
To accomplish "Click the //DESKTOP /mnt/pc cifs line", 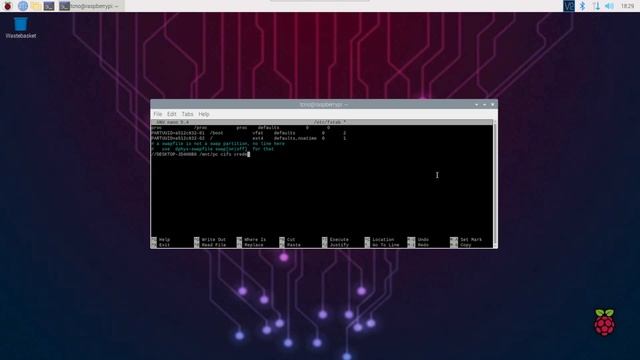I will point(200,154).
